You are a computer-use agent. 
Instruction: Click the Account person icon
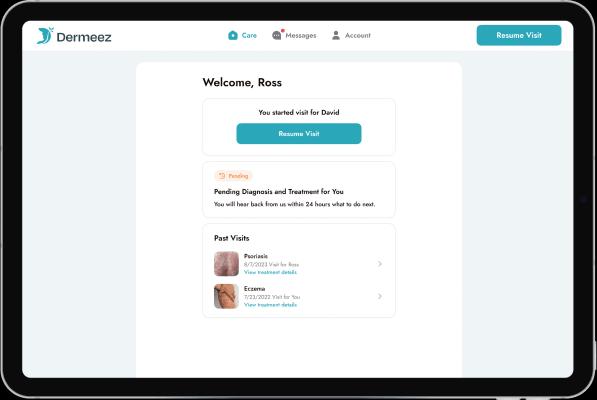click(x=336, y=35)
